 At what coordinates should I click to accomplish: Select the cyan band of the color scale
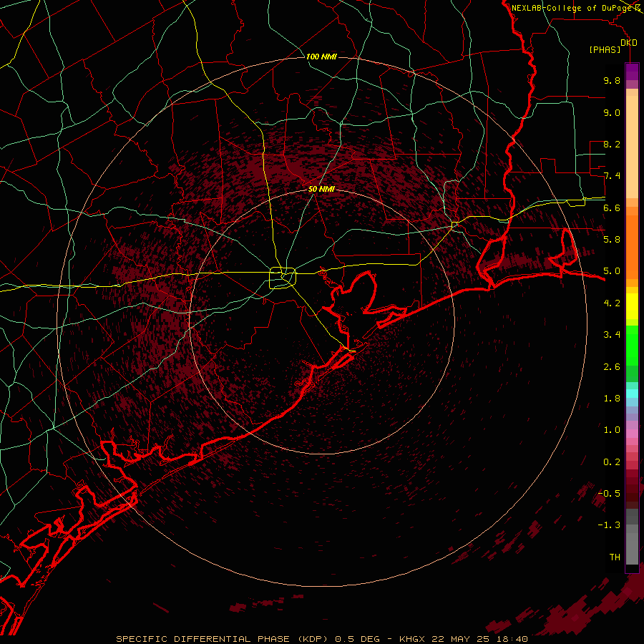point(632,394)
